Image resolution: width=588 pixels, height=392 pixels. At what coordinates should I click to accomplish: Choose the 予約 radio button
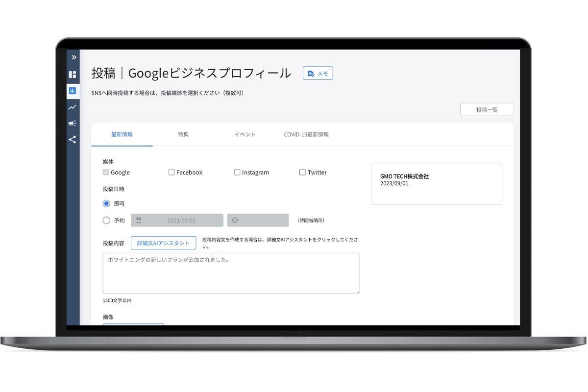[106, 220]
